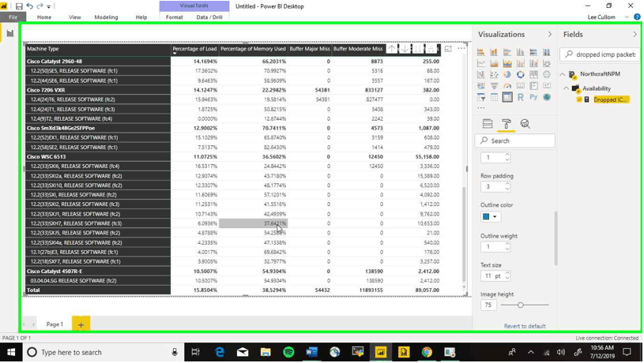The height and width of the screenshot is (363, 644).
Task: Click Revert to default link
Action: (x=525, y=326)
